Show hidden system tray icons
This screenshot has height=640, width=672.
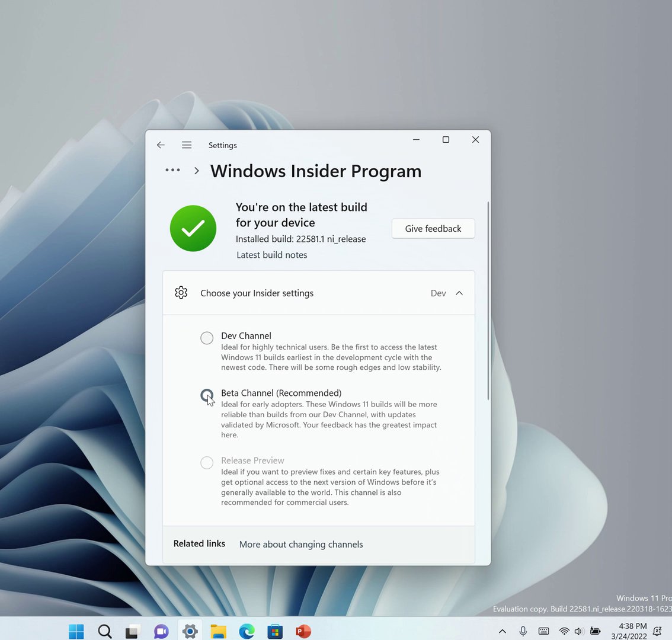[x=503, y=631]
